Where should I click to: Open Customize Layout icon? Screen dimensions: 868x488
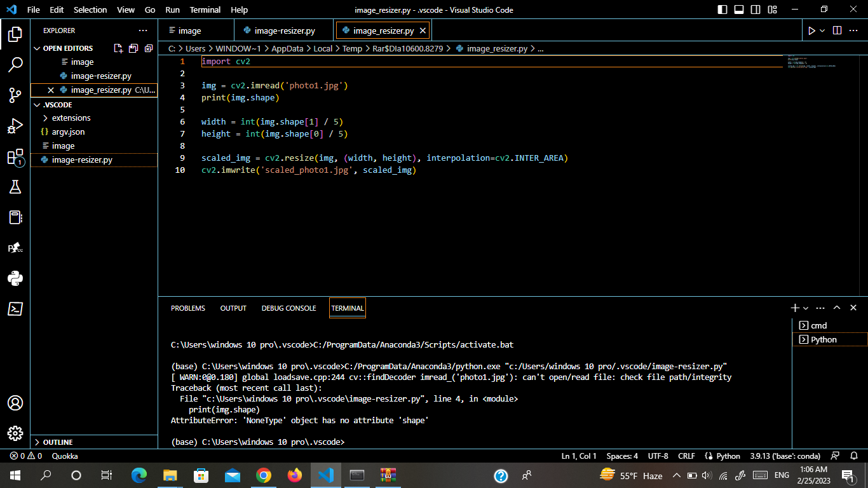(772, 10)
